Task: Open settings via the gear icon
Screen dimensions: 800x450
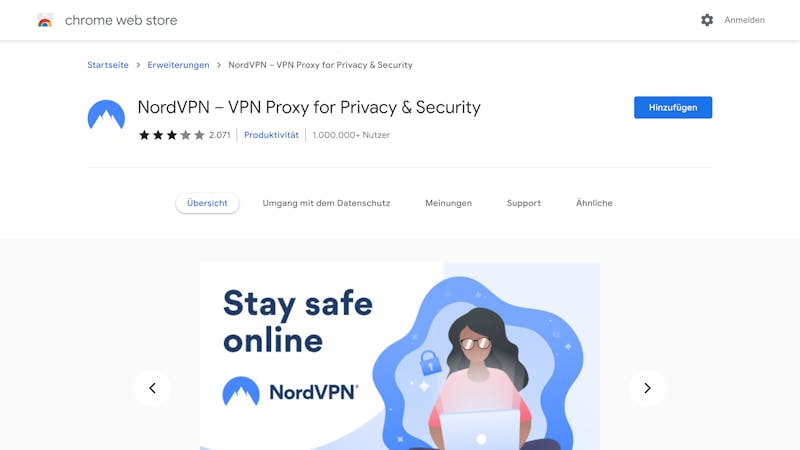Action: point(707,20)
